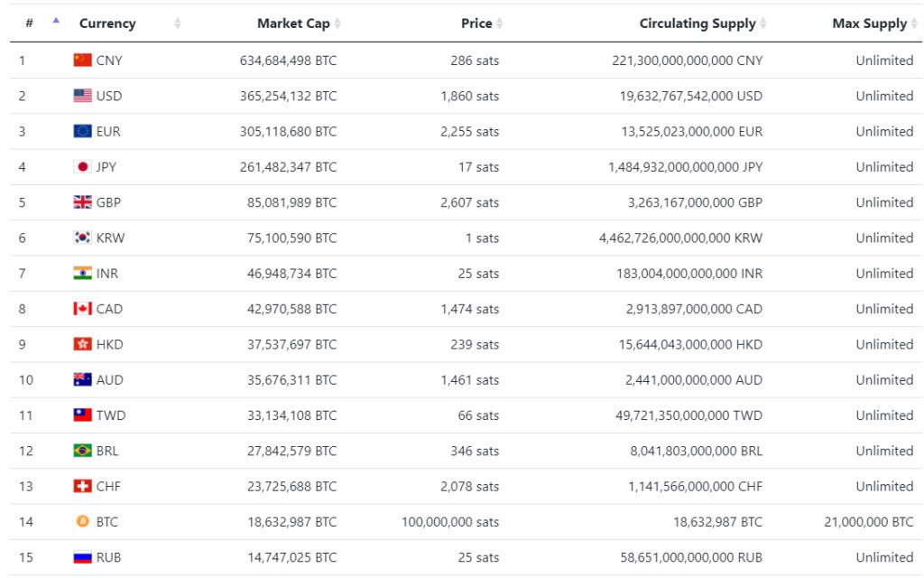Image resolution: width=924 pixels, height=578 pixels.
Task: Click the European Union flag icon
Action: tap(82, 131)
